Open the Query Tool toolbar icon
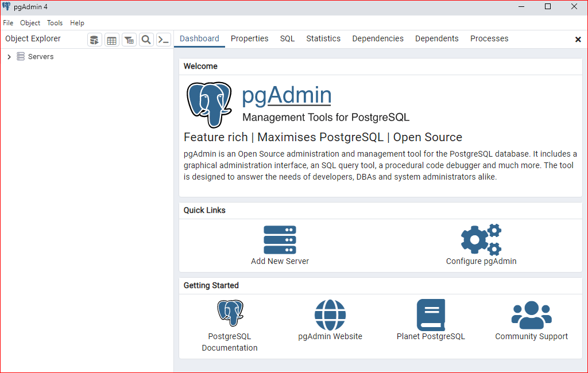This screenshot has width=588, height=373. (95, 40)
